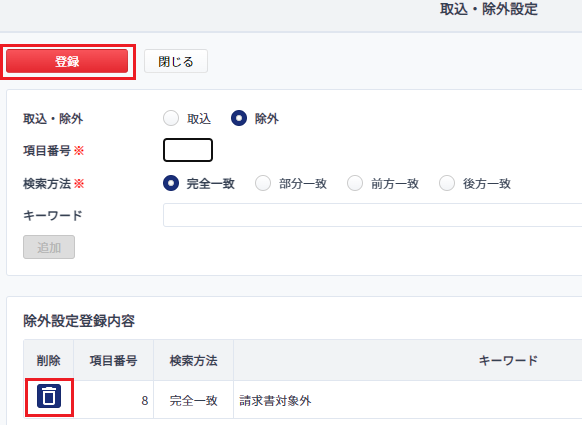Viewport: 582px width, 425px height.
Task: Delete the 請求書対象外 exclusion row
Action: click(49, 396)
